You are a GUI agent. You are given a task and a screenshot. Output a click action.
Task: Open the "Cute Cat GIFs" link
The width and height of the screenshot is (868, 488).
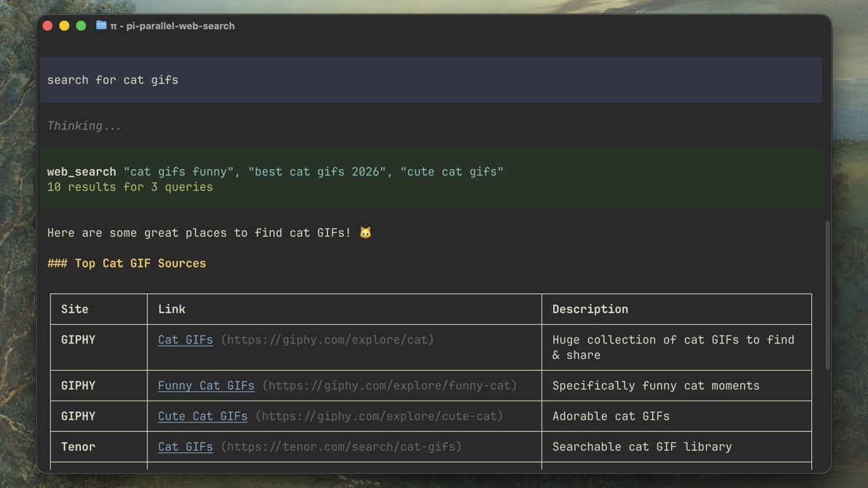coord(203,417)
